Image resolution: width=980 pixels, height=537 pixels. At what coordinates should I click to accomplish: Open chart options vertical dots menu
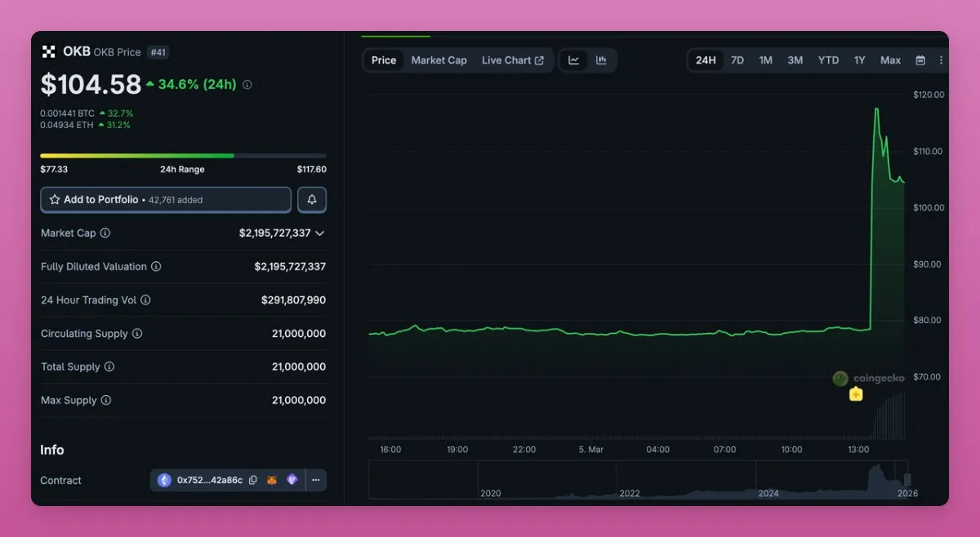click(x=941, y=60)
